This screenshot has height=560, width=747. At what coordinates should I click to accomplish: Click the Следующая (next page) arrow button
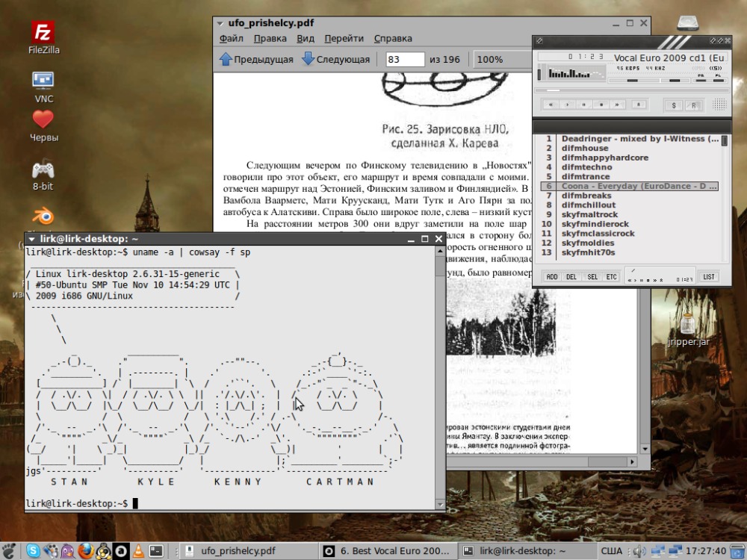coord(336,60)
